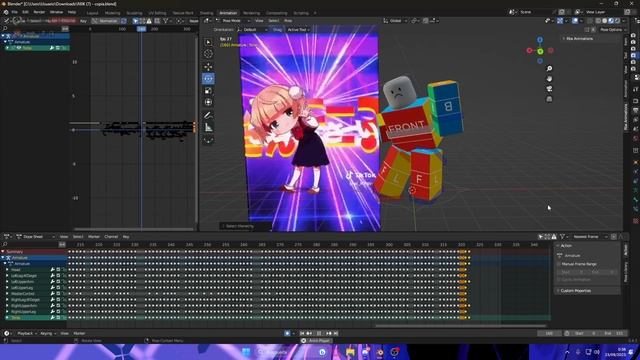
Task: Select the Annotate tool
Action: pyautogui.click(x=209, y=115)
